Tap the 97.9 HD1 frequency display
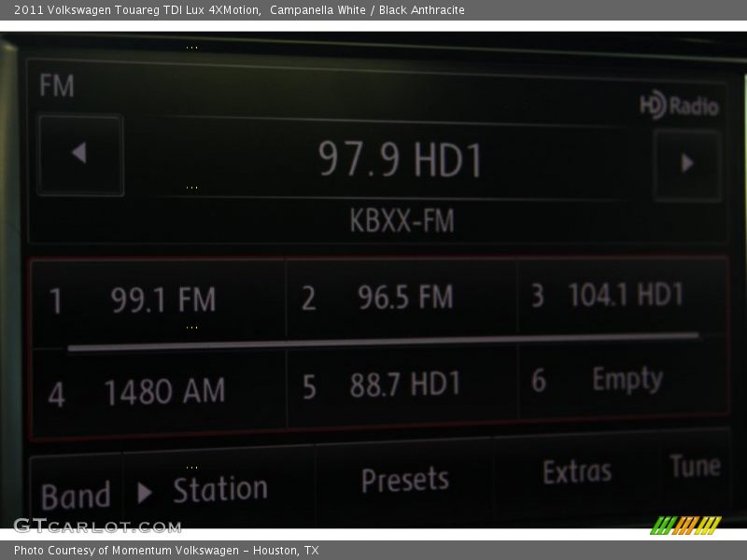This screenshot has width=747, height=560. point(401,159)
